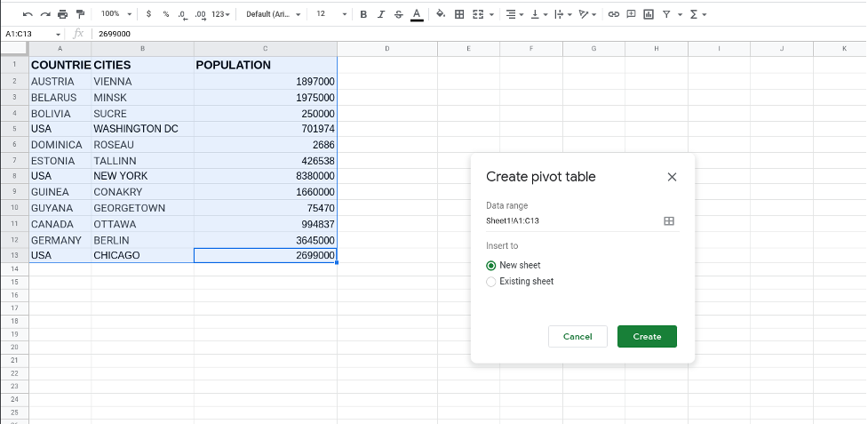The image size is (868, 424).
Task: Click the cell with 994837
Action: point(265,224)
